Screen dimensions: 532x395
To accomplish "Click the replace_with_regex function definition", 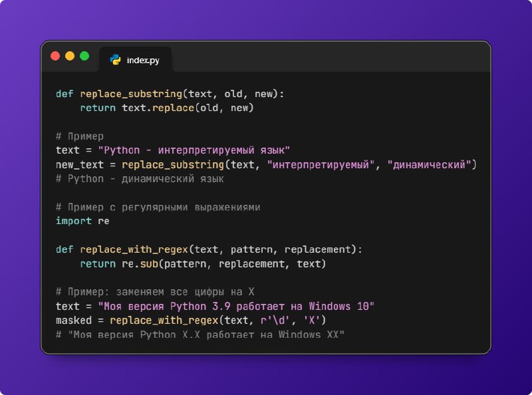I will tap(134, 250).
